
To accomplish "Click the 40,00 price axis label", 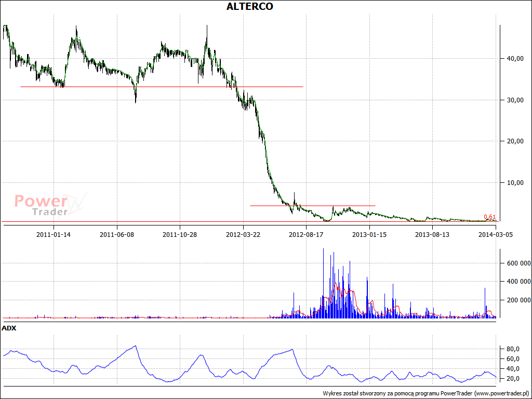I will click(516, 59).
